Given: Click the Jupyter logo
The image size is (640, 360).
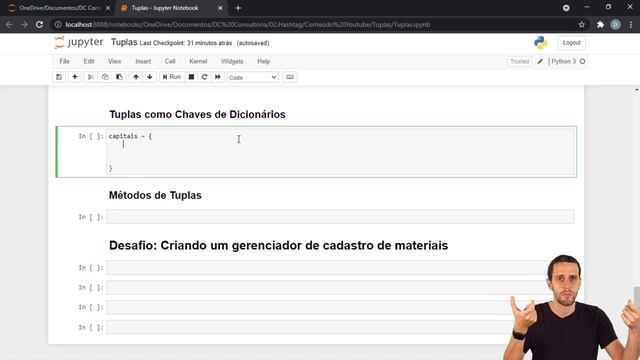Looking at the screenshot, I should pos(79,42).
